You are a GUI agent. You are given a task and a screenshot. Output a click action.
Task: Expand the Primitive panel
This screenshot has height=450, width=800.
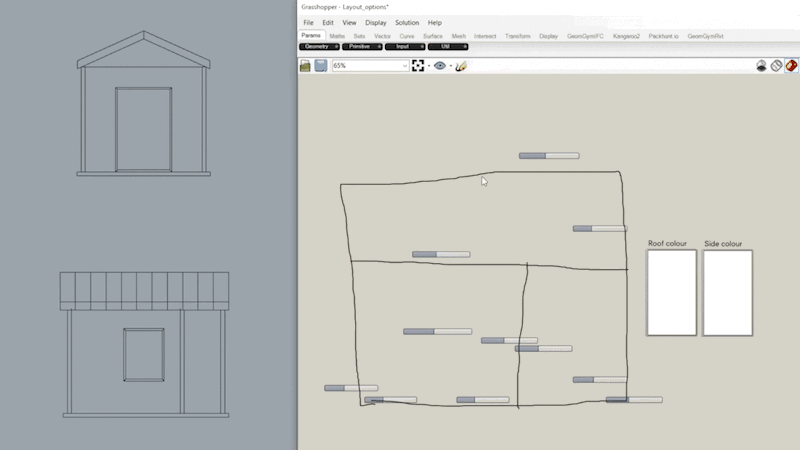362,46
